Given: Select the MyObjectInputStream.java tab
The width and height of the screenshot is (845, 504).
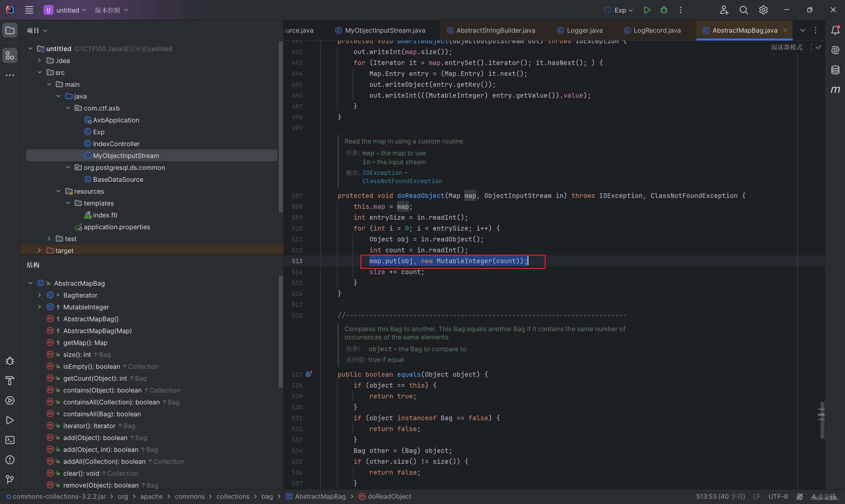Looking at the screenshot, I should (385, 30).
